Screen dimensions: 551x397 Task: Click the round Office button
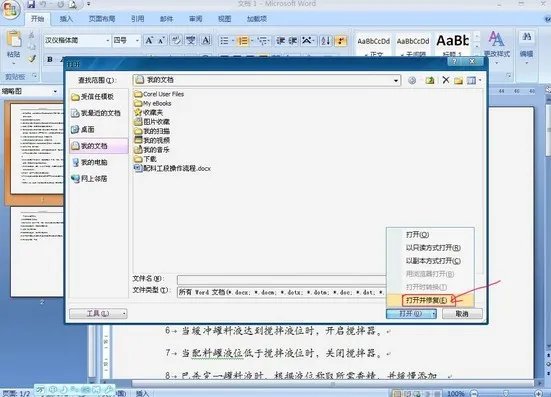[x=11, y=9]
